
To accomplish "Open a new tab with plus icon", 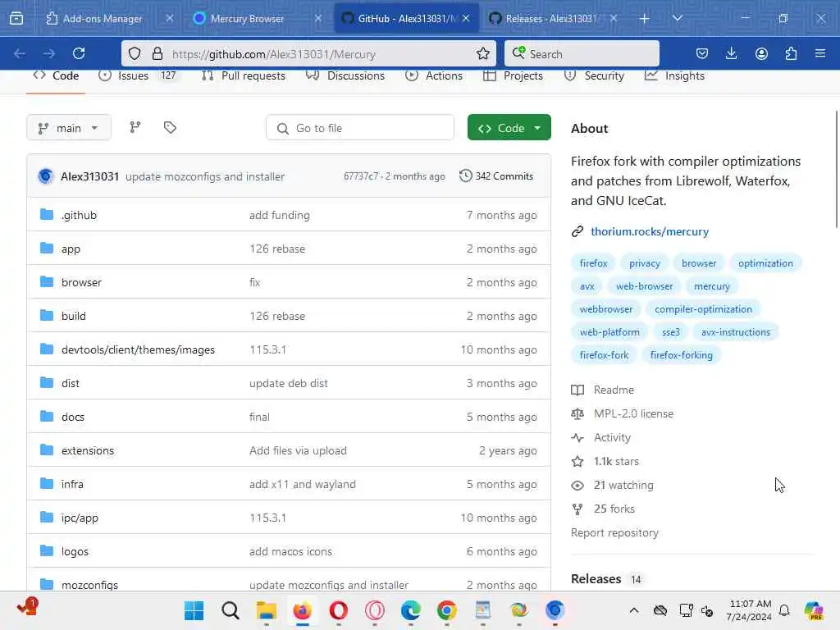I will point(645,19).
